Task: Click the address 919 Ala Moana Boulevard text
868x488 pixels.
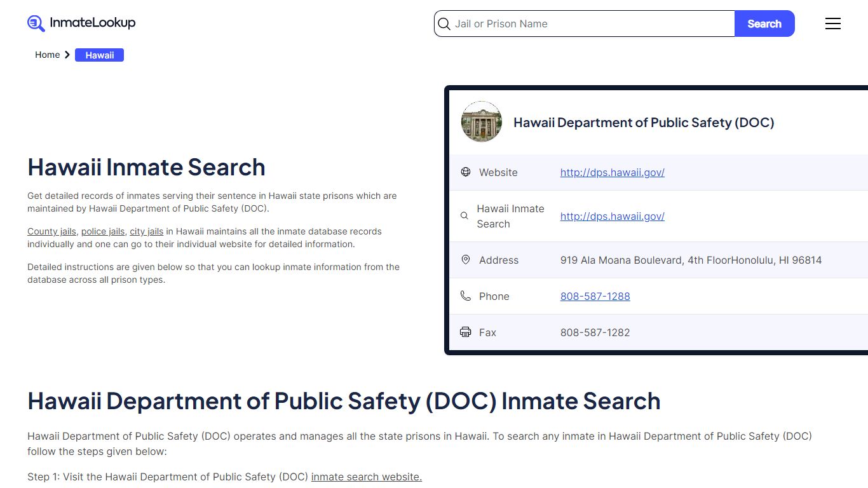Action: click(x=691, y=260)
